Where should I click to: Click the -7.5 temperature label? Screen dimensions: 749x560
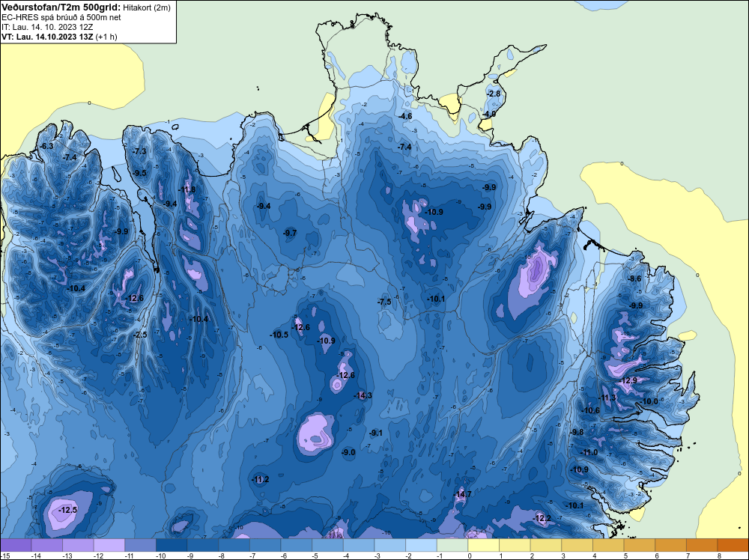point(384,302)
